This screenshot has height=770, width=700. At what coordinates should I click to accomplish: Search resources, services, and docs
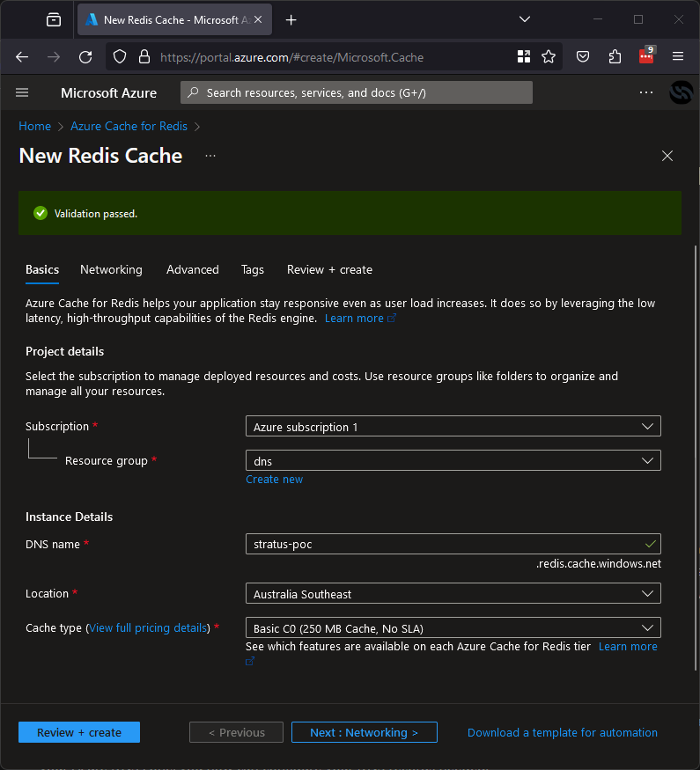(356, 92)
